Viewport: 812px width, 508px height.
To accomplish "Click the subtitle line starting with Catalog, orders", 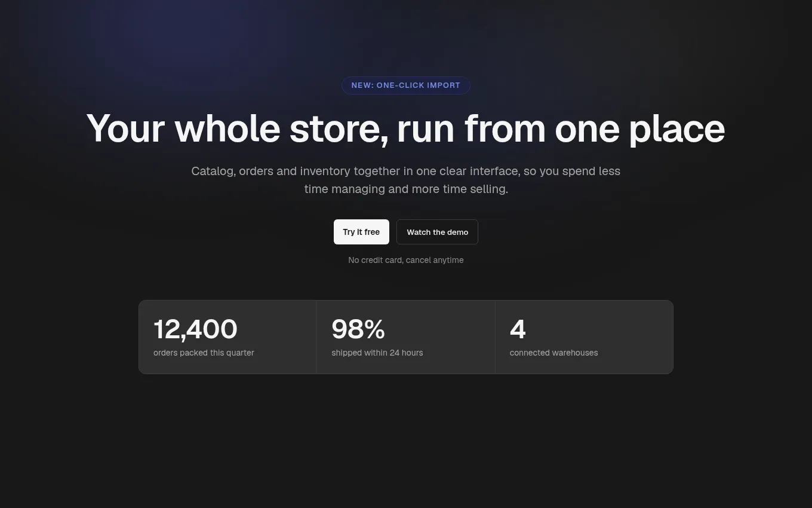I will 406,172.
